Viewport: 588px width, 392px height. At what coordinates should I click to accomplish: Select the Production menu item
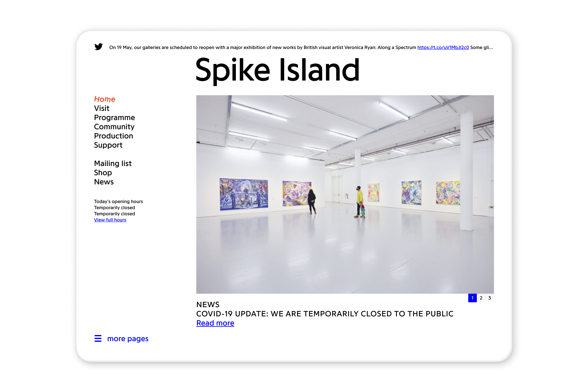113,136
